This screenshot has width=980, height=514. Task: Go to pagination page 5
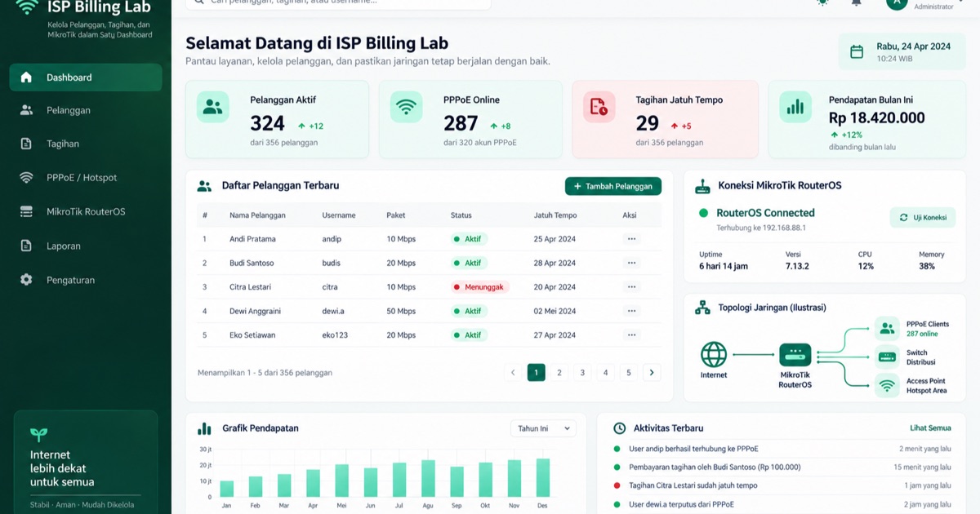(x=629, y=373)
